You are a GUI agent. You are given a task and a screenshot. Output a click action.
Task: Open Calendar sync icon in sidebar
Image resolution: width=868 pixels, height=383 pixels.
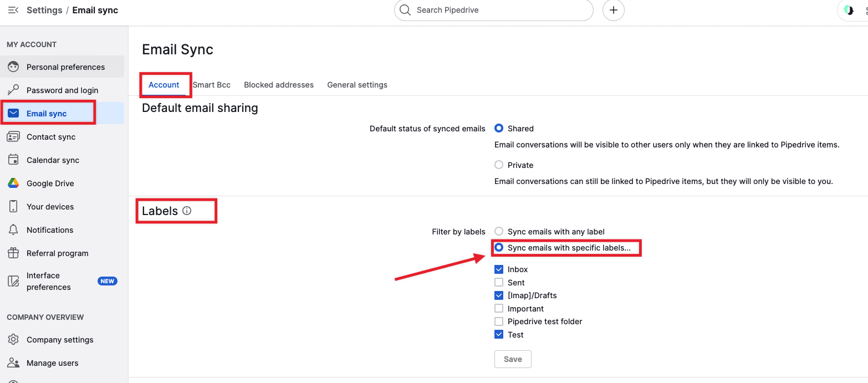coord(13,160)
